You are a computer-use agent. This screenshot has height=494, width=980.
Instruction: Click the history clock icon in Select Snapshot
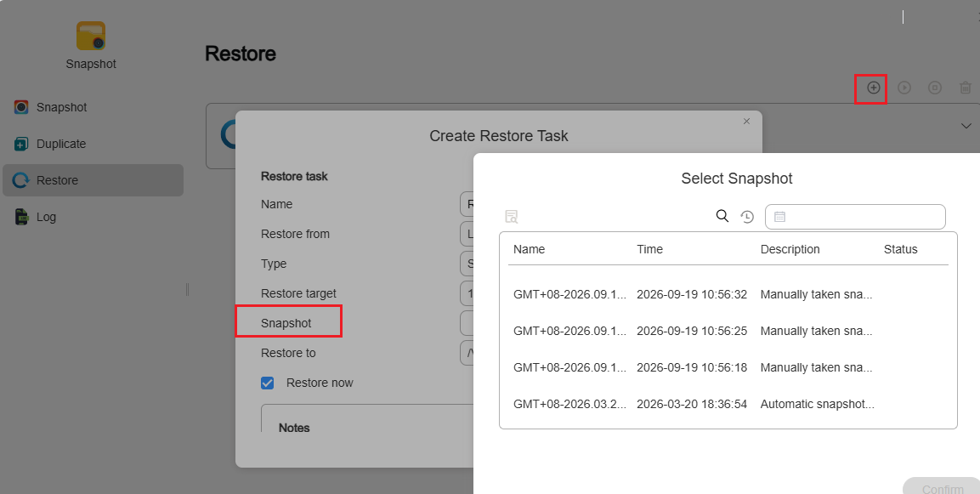point(747,216)
